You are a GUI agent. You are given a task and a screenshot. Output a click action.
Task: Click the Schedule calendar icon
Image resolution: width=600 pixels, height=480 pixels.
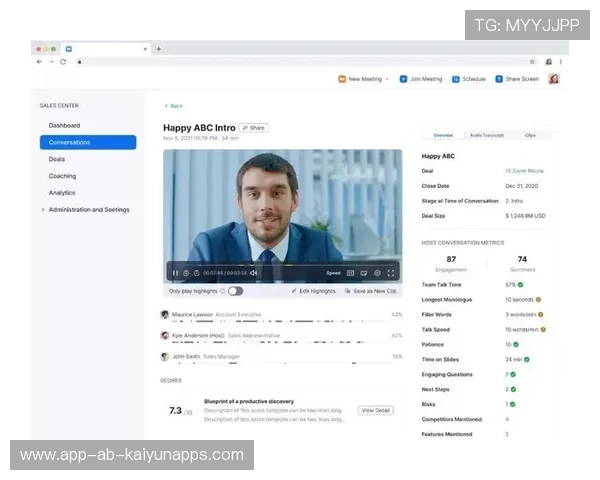pos(455,79)
